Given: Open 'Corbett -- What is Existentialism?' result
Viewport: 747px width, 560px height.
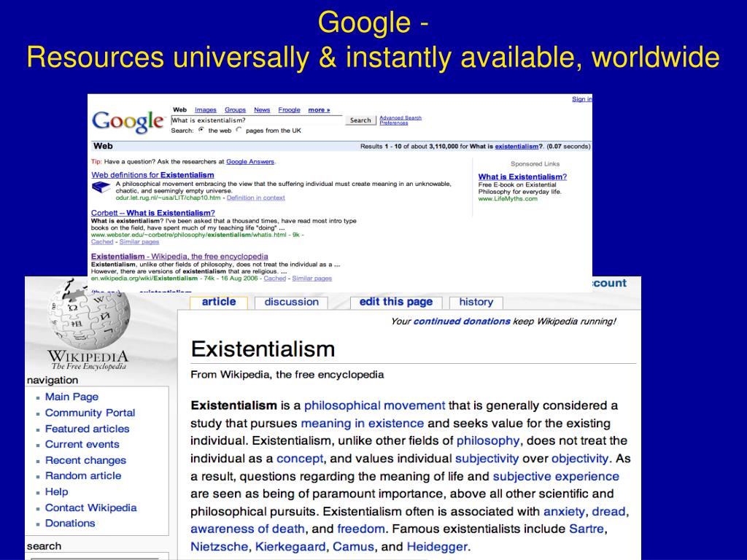Looking at the screenshot, I should 153,213.
